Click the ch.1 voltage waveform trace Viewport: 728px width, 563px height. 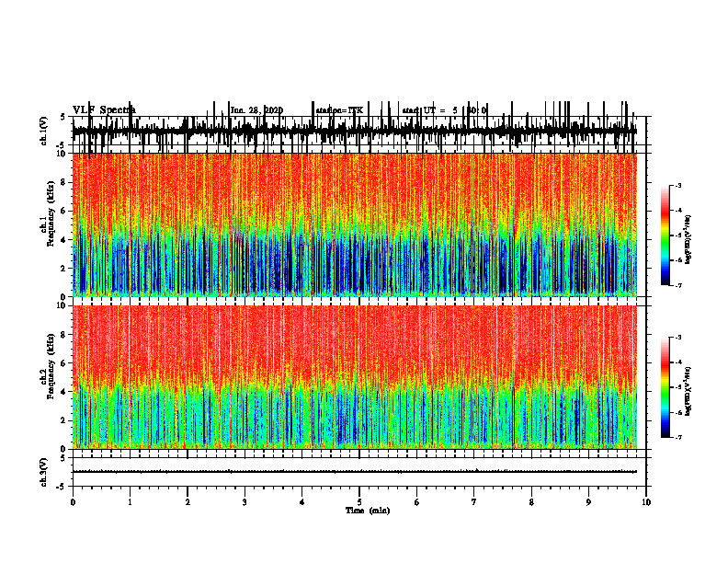coord(355,131)
